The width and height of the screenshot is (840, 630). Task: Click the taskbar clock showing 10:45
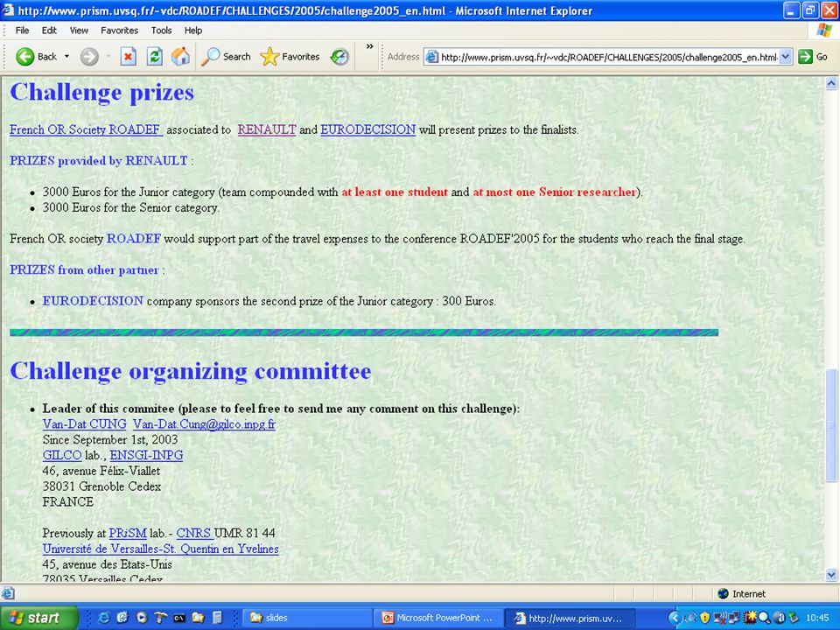tap(817, 618)
